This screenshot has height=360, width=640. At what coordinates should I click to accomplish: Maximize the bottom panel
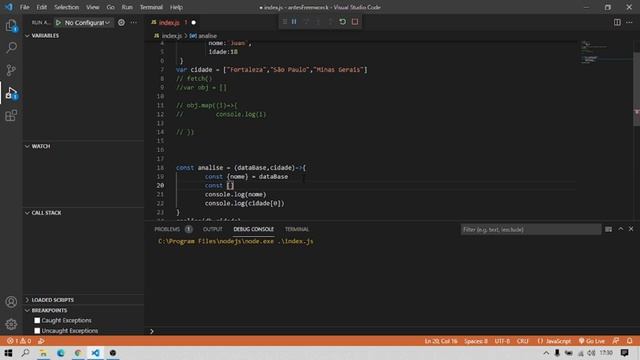tap(620, 229)
